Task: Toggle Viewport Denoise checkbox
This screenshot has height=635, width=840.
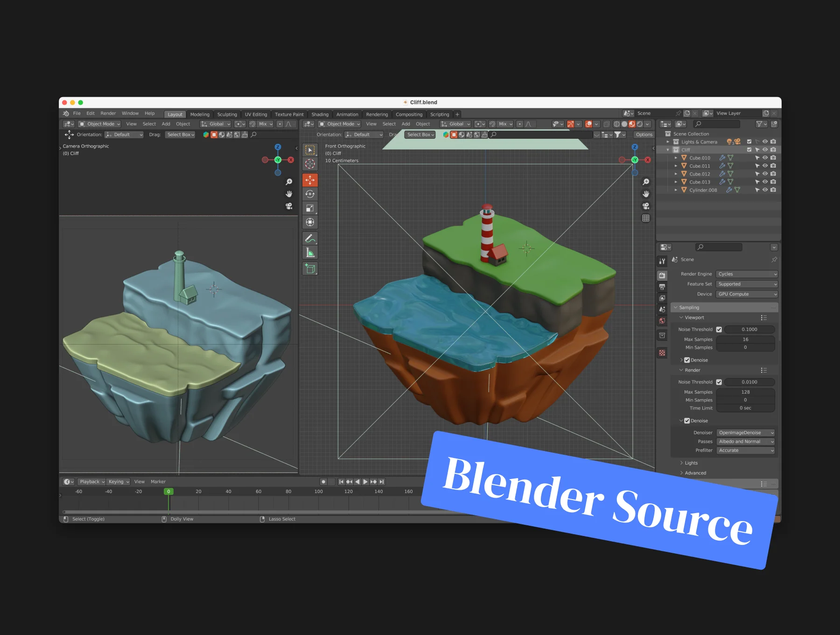Action: click(x=687, y=360)
